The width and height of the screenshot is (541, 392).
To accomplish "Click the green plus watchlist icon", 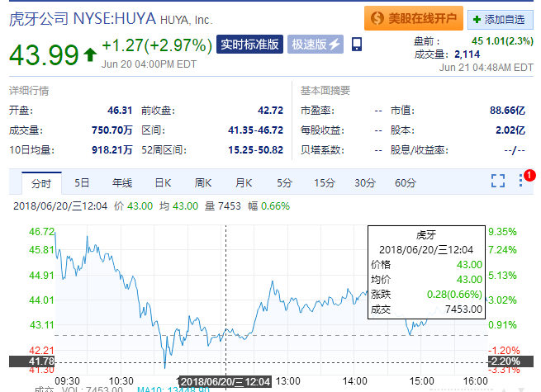I will point(477,20).
